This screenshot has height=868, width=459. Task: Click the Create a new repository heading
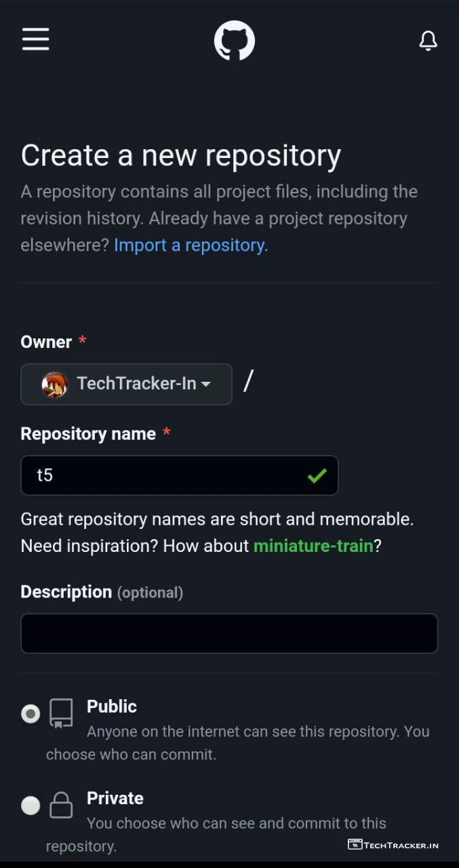(x=180, y=155)
